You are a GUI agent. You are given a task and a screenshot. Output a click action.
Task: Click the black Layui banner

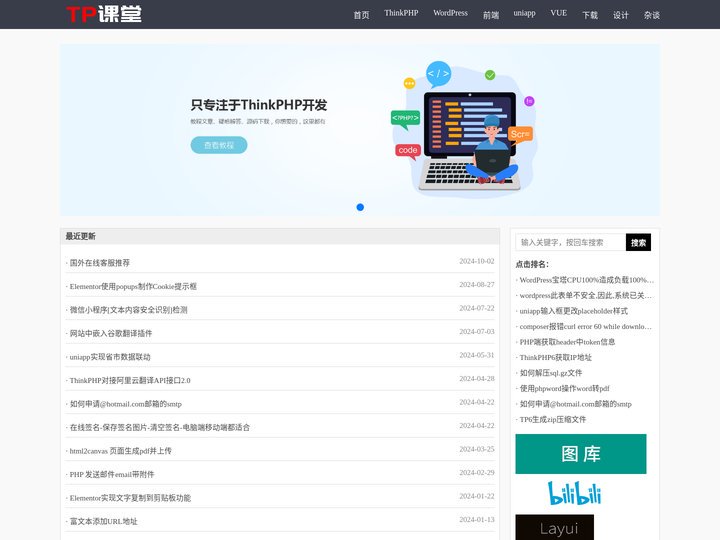[x=555, y=527]
